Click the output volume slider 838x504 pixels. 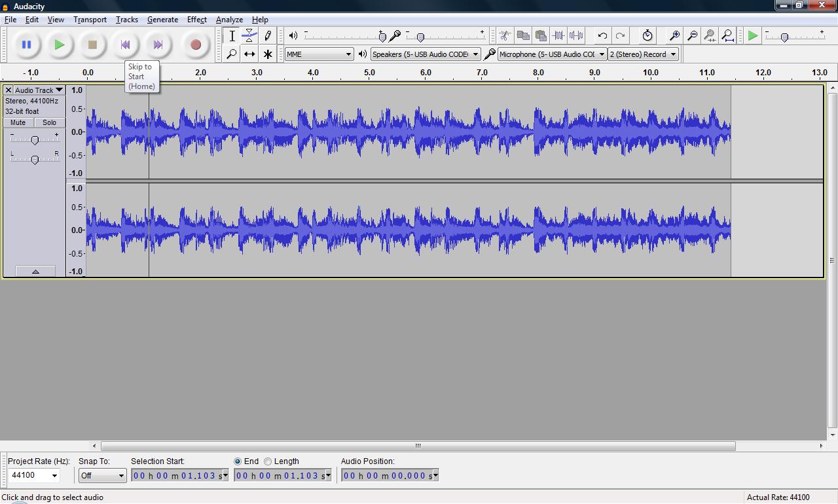[x=344, y=36]
